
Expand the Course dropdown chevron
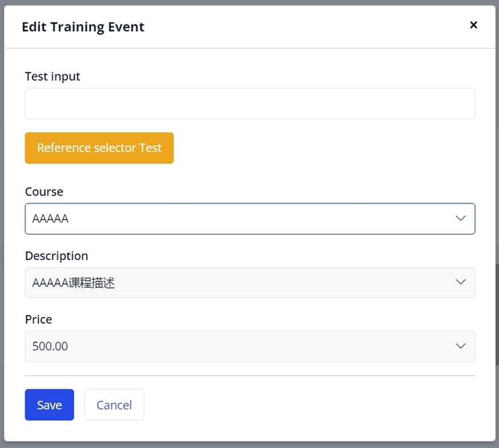pyautogui.click(x=460, y=219)
